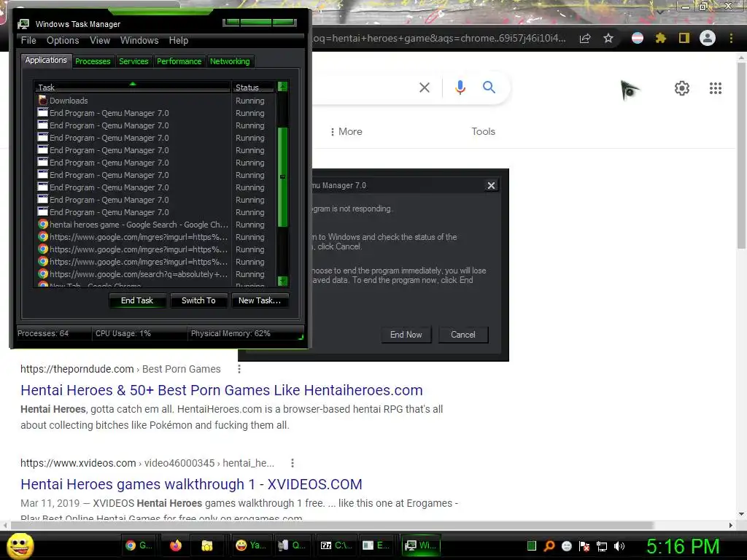The width and height of the screenshot is (747, 560).
Task: Select the Applications tab
Action: click(x=46, y=60)
